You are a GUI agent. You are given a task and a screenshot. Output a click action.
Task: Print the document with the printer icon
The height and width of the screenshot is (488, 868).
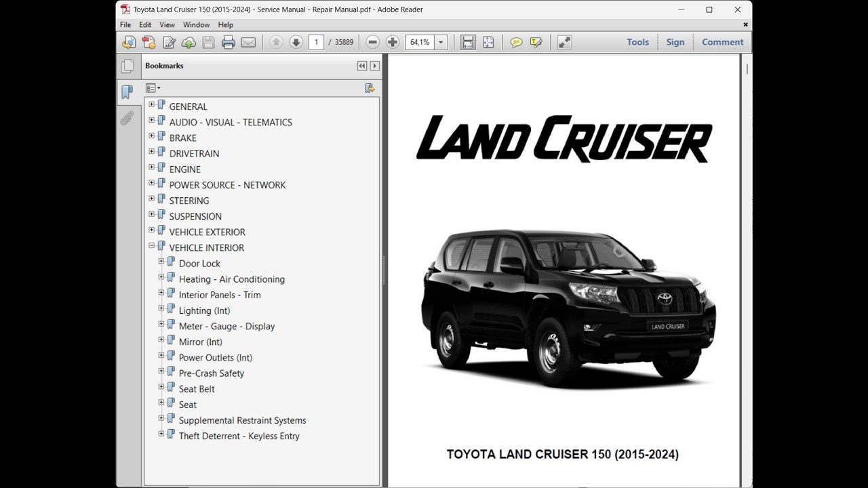(228, 42)
